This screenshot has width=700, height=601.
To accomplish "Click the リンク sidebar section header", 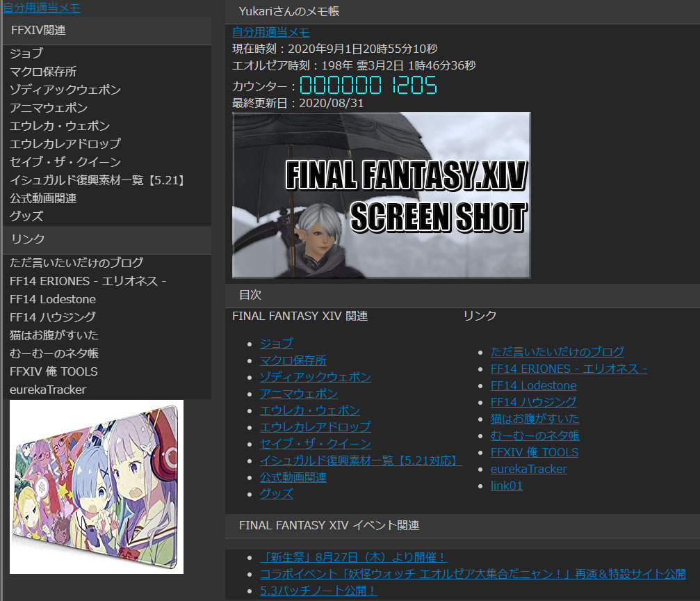I will [107, 240].
